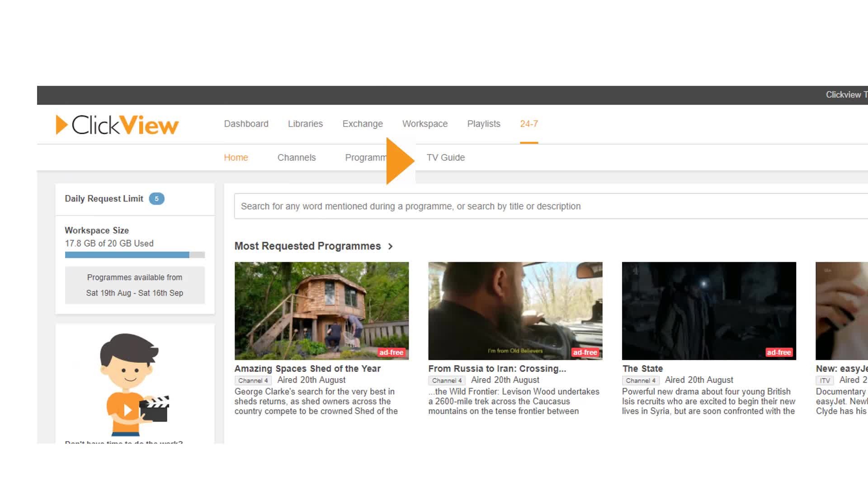Image resolution: width=868 pixels, height=488 pixels.
Task: Switch to the Channels sub-tab
Action: click(x=297, y=158)
